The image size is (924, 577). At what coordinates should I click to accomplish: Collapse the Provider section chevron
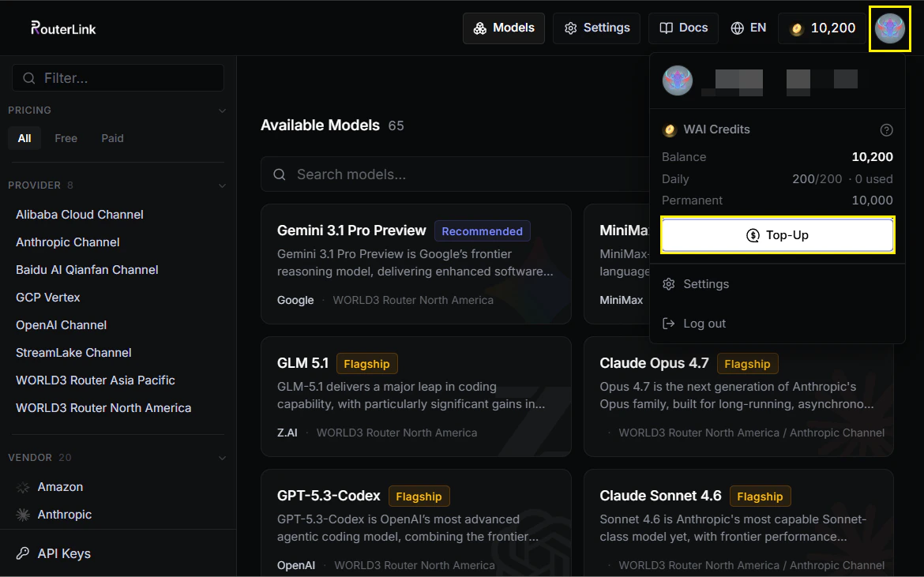(x=222, y=185)
